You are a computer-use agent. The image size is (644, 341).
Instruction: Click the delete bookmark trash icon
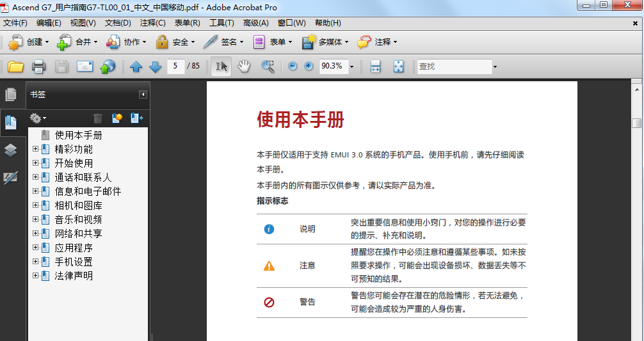coord(98,118)
